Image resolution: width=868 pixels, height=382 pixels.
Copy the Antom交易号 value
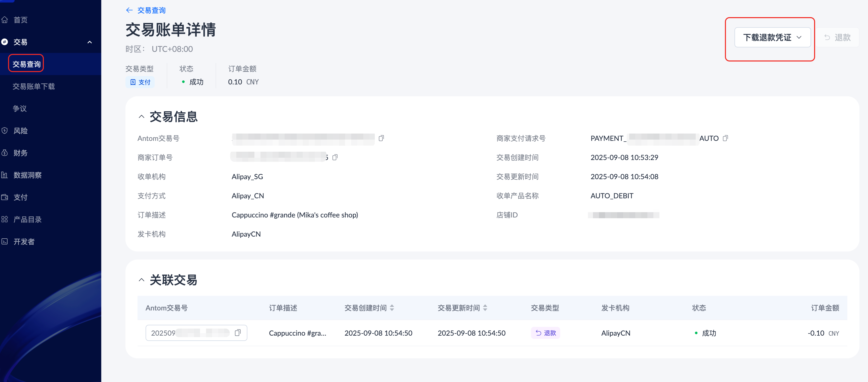381,138
